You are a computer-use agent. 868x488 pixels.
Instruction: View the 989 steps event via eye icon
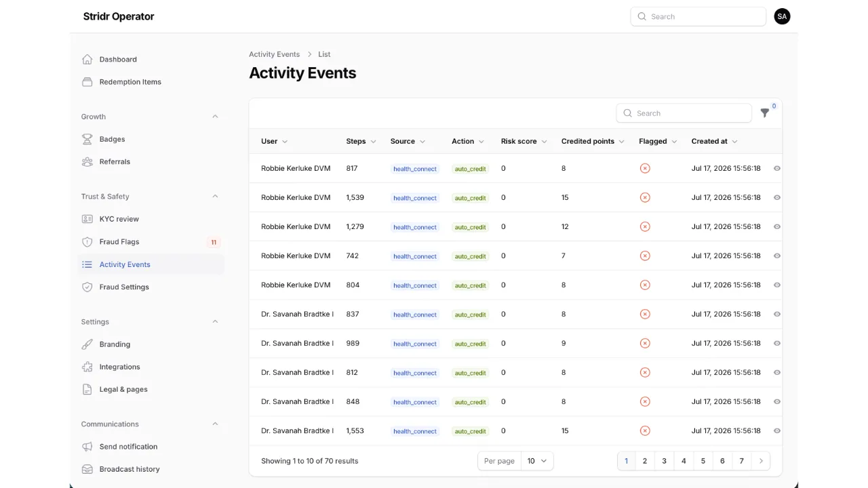tap(777, 343)
